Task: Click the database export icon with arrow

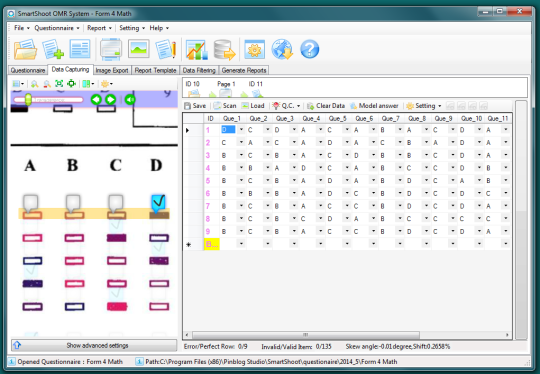Action: click(x=224, y=50)
